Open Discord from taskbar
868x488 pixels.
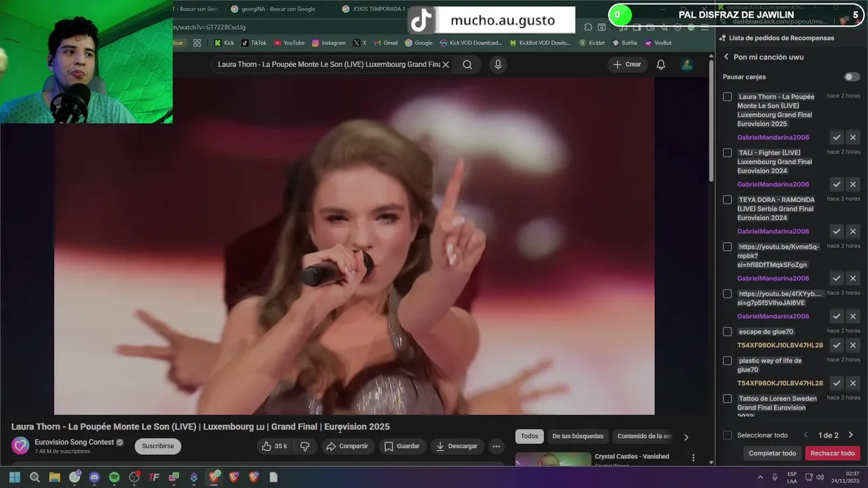(x=94, y=477)
